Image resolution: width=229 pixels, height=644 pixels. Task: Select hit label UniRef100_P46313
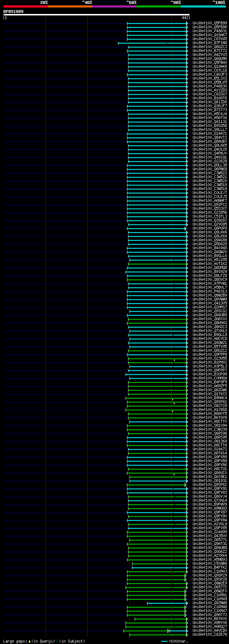click(210, 291)
